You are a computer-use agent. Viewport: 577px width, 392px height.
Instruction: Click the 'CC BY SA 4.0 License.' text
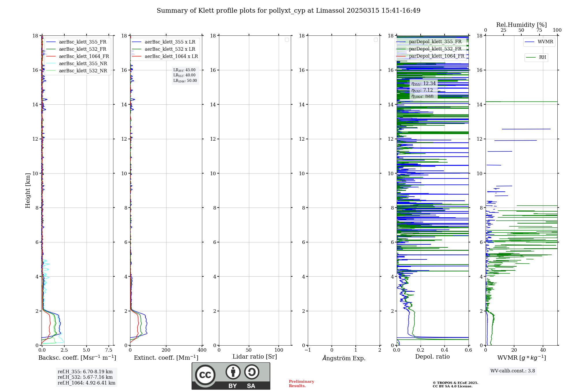coord(453,386)
